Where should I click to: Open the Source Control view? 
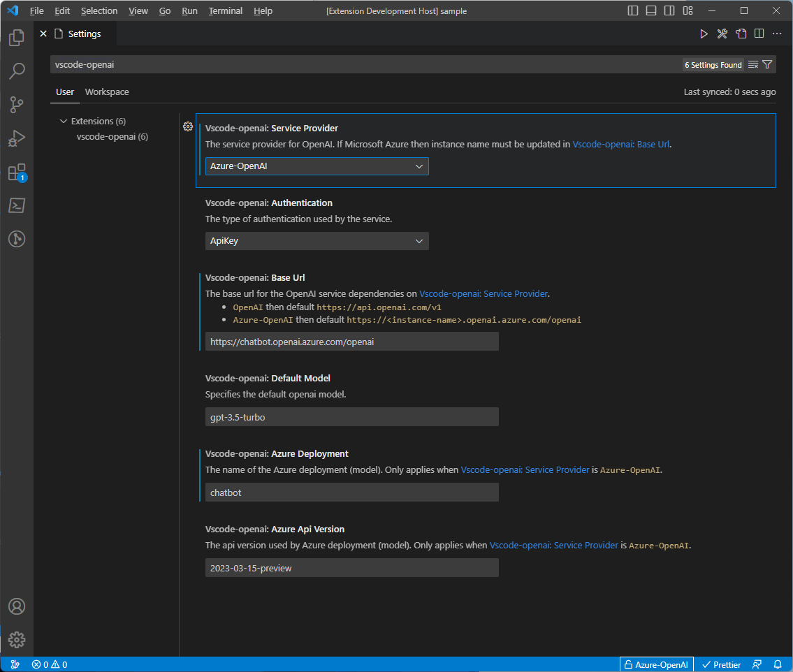click(x=17, y=105)
